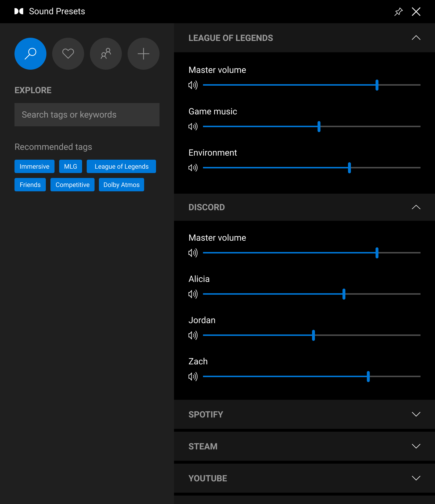435x504 pixels.
Task: Click the Environment label
Action: tap(213, 153)
